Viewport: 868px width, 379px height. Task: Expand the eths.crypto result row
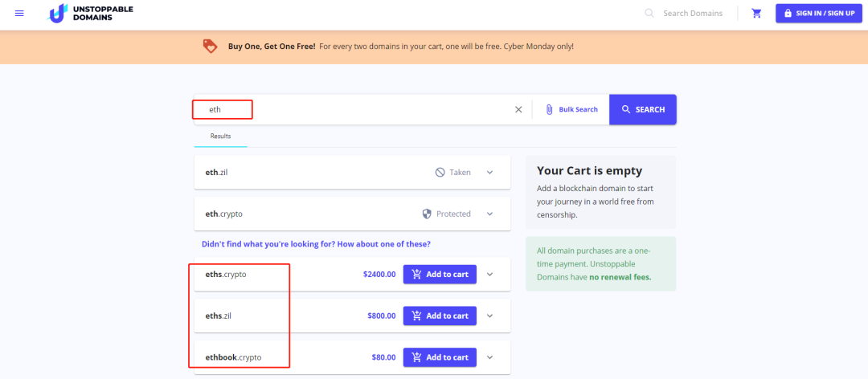click(489, 275)
